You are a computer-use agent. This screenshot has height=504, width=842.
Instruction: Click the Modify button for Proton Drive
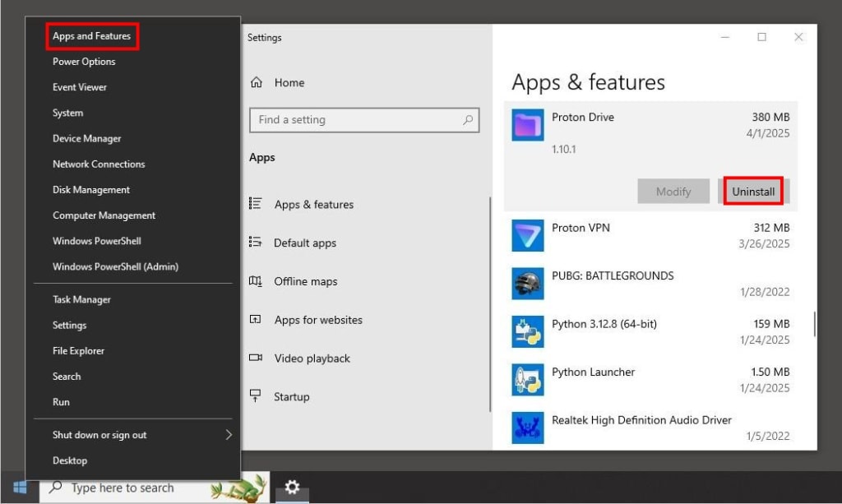pos(673,191)
